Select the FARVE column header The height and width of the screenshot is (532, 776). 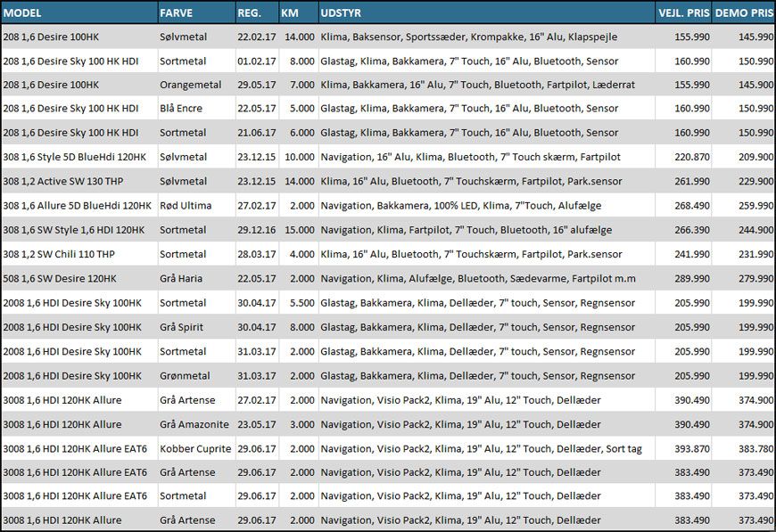[x=175, y=13]
